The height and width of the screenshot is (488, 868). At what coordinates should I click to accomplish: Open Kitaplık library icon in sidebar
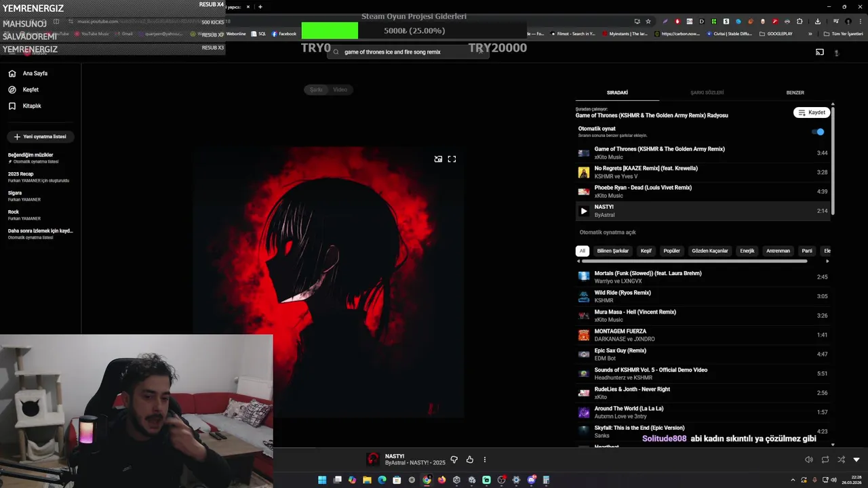click(x=12, y=106)
